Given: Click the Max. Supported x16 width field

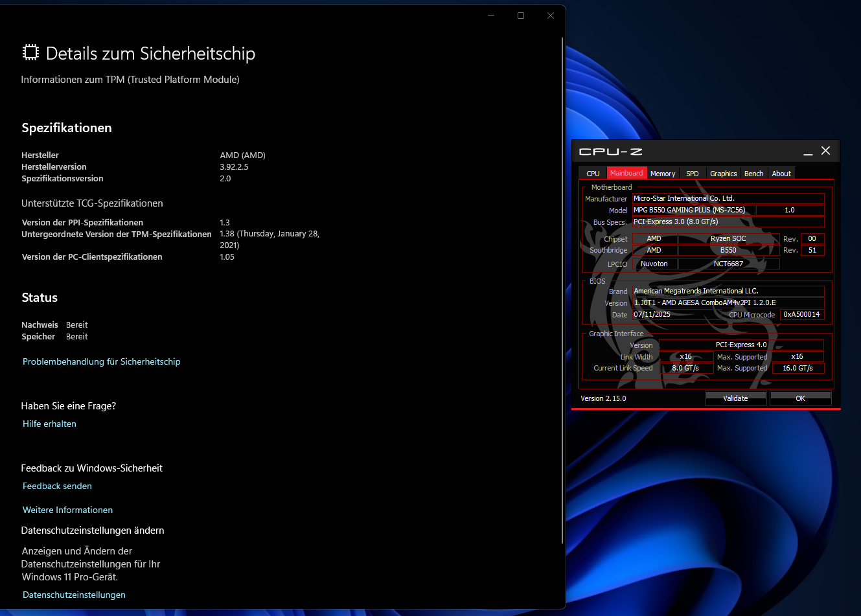Looking at the screenshot, I should point(798,356).
